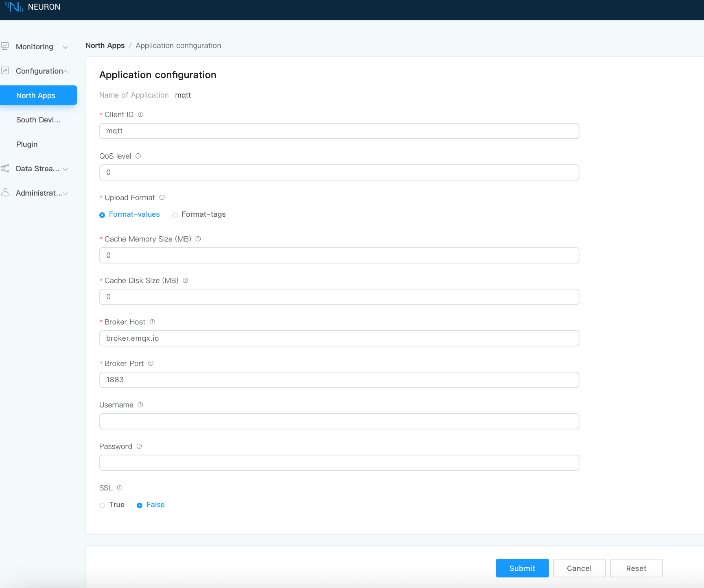Image resolution: width=704 pixels, height=588 pixels.
Task: Click the Configuration gear icon
Action: (x=5, y=70)
